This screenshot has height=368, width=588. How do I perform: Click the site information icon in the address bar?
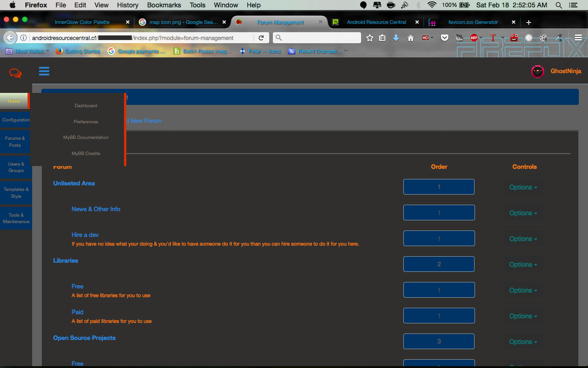click(x=23, y=38)
